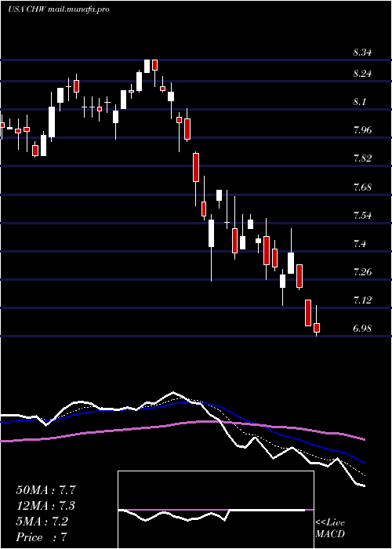Click the 7.26 price axis label
Viewport: 392px width, 549px height.
(x=362, y=271)
